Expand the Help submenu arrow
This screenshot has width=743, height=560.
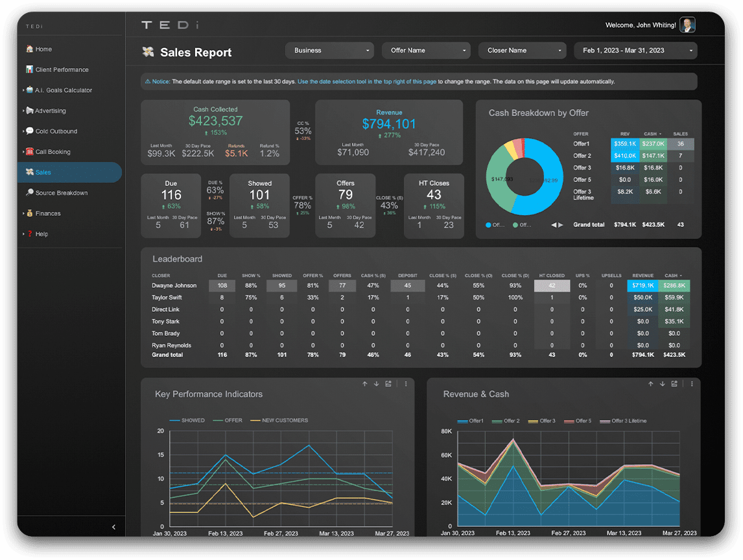point(23,234)
